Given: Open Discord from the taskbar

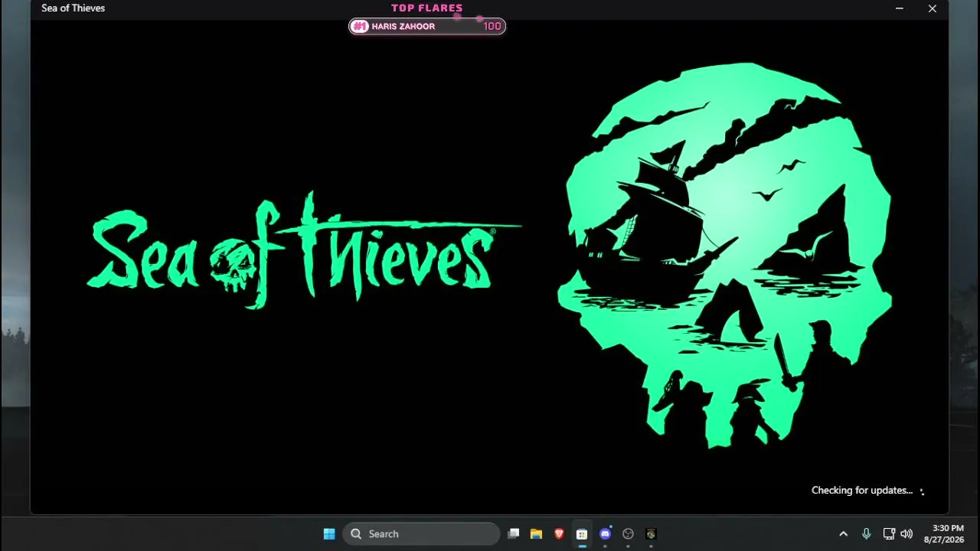Looking at the screenshot, I should 605,534.
